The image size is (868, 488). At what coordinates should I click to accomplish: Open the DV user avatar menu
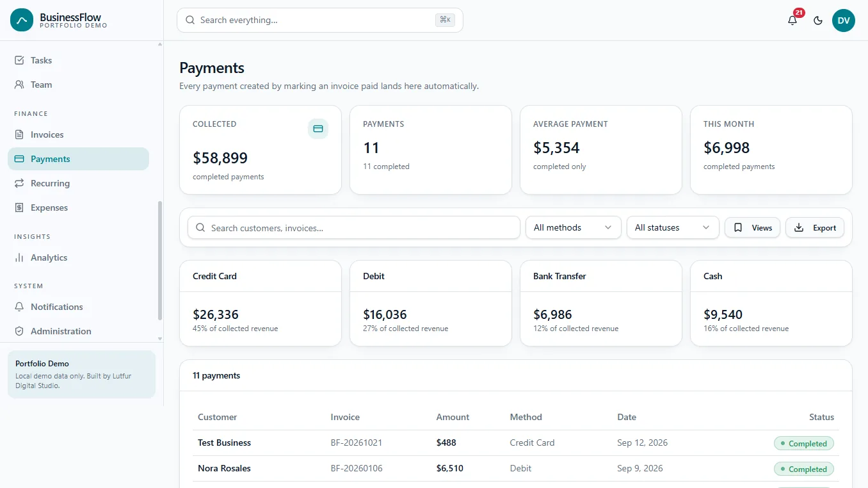(844, 20)
